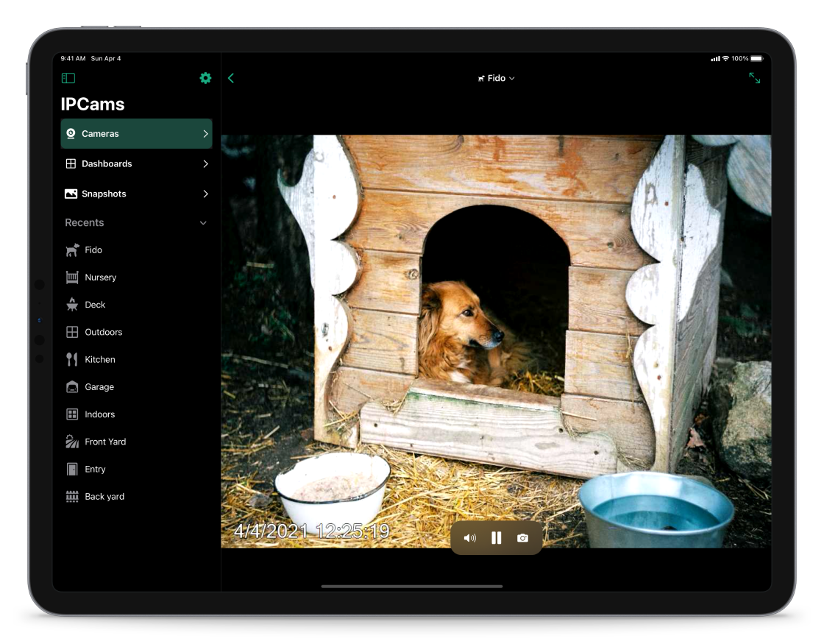Take a snapshot with the camera icon
Viewport: 824px width, 644px height.
(x=522, y=538)
